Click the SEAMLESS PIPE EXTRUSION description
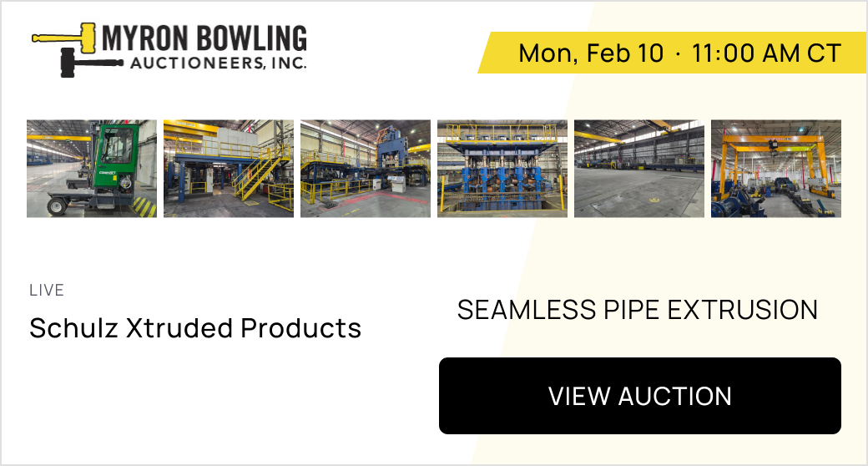Viewport: 868px width, 466px height. [638, 310]
